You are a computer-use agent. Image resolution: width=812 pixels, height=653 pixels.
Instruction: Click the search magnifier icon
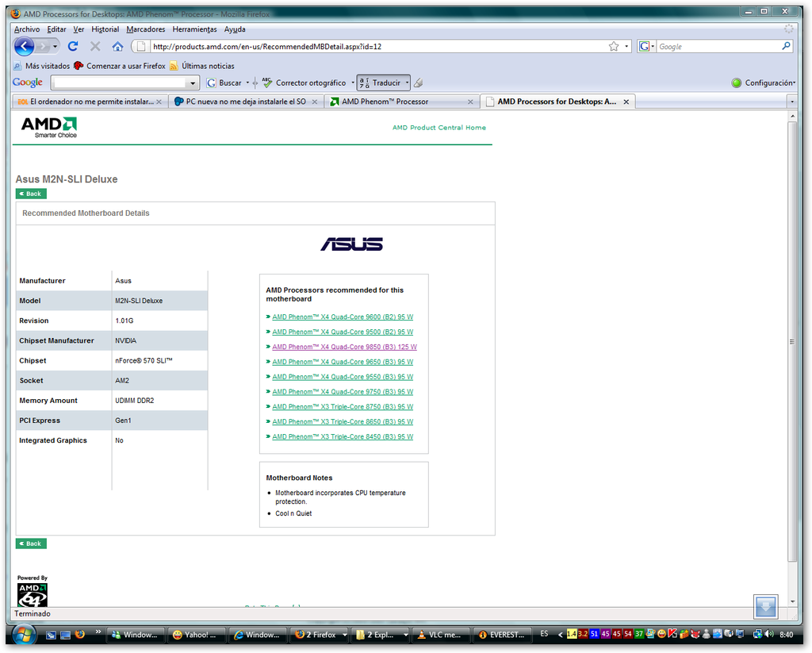[x=786, y=46]
